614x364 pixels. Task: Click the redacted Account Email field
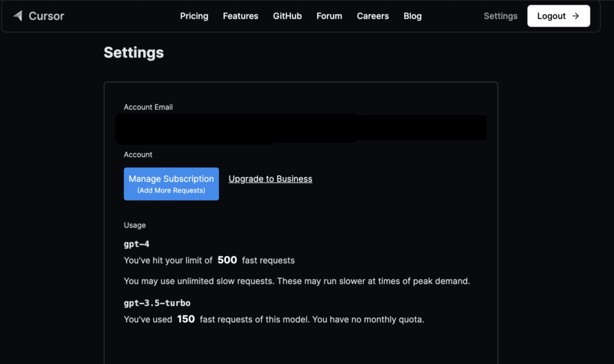click(301, 128)
